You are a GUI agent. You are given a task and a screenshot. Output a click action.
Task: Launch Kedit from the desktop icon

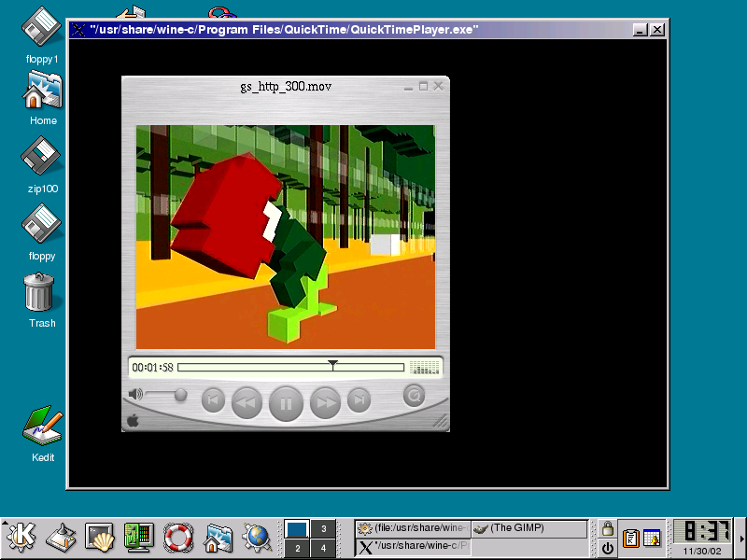click(x=43, y=434)
